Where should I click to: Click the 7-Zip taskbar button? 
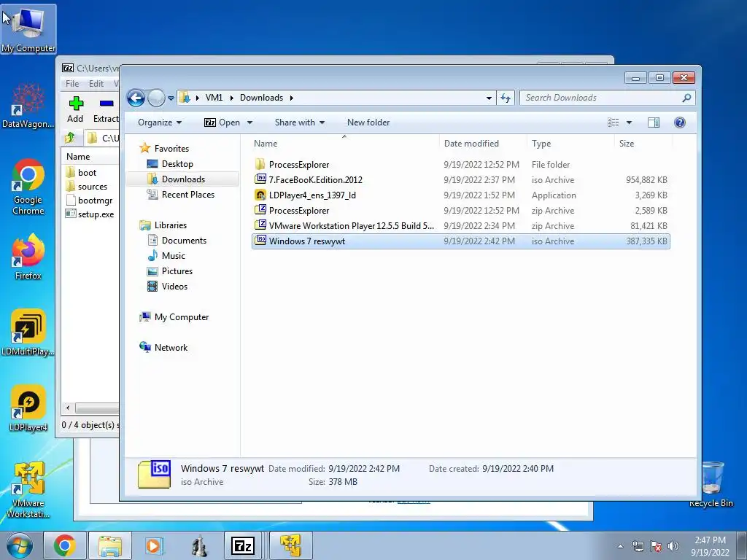(242, 545)
